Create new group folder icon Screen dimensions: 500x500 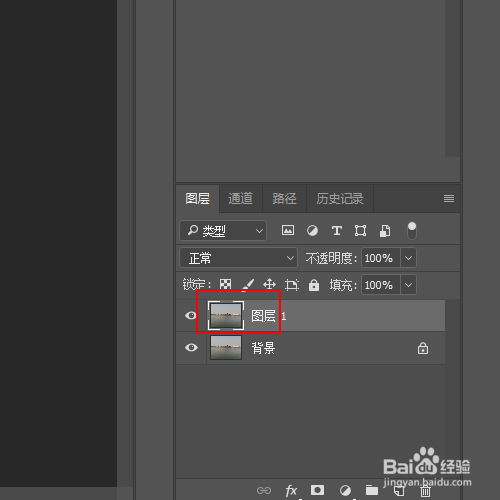click(372, 490)
